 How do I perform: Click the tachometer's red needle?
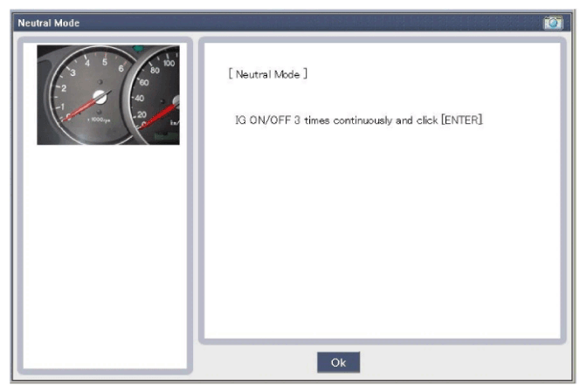point(83,109)
